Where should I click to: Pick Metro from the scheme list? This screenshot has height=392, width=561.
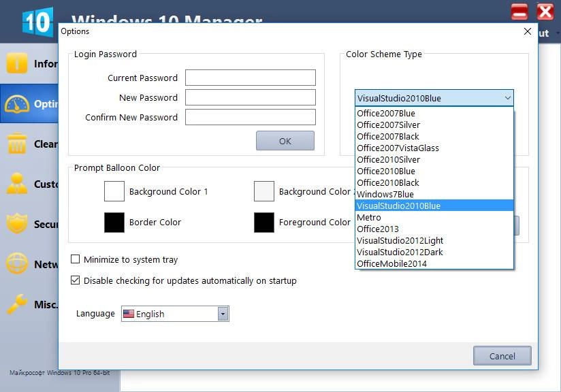(x=434, y=218)
